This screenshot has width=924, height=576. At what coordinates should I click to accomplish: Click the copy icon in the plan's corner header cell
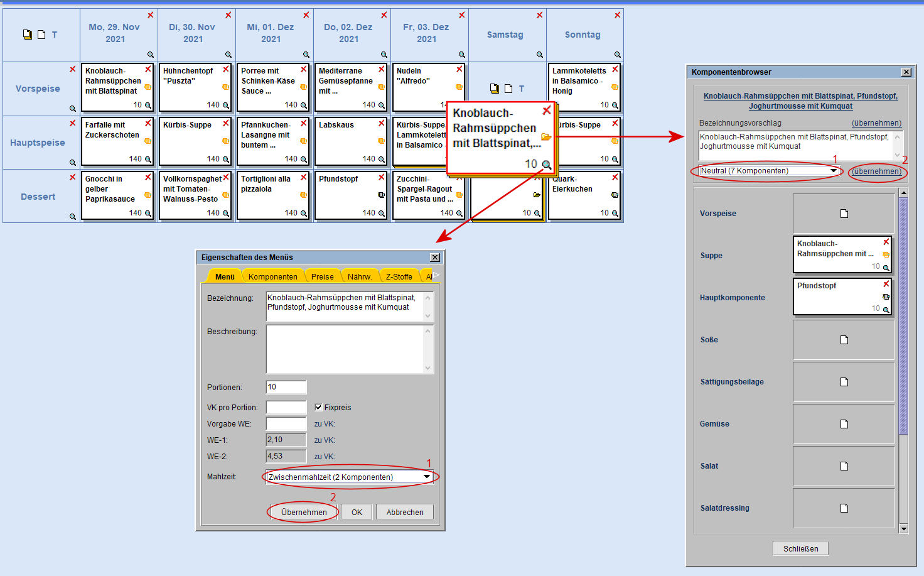pyautogui.click(x=28, y=35)
